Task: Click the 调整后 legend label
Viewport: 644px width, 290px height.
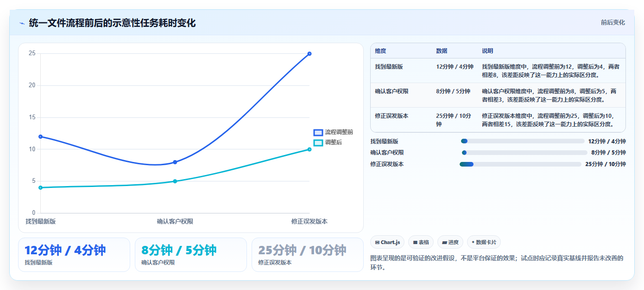Action: (334, 143)
